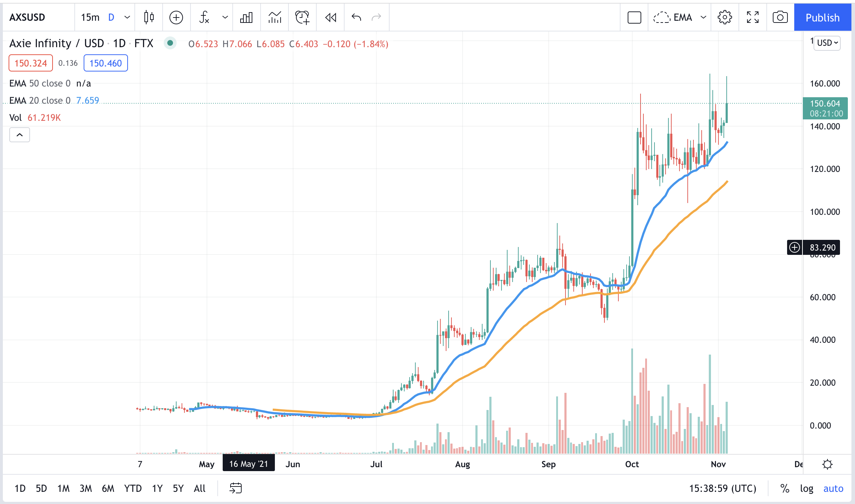The height and width of the screenshot is (504, 855).
Task: Take a chart snapshot with the camera icon
Action: (780, 17)
